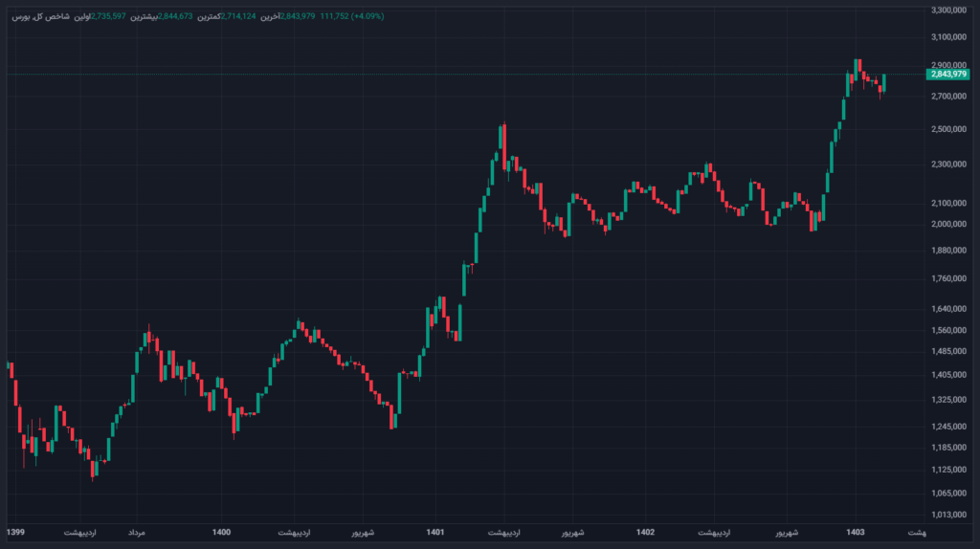Click the شاخص کل بورس chart title
This screenshot has height=549, width=980.
pos(40,16)
